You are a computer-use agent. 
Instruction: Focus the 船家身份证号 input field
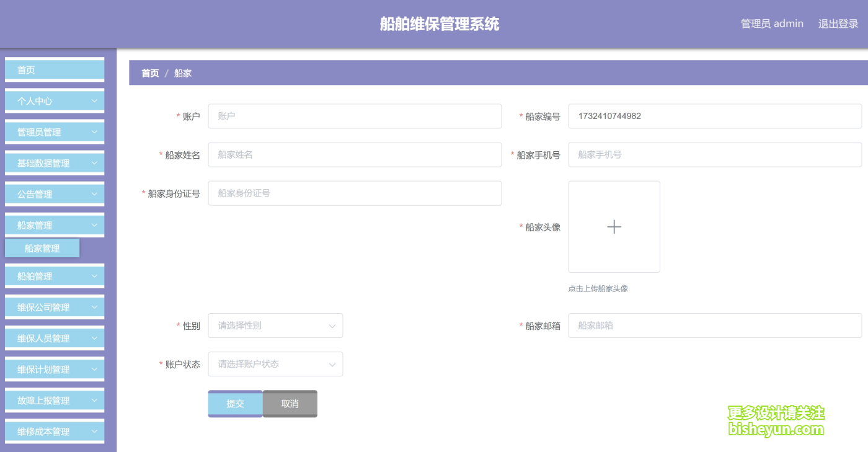355,193
